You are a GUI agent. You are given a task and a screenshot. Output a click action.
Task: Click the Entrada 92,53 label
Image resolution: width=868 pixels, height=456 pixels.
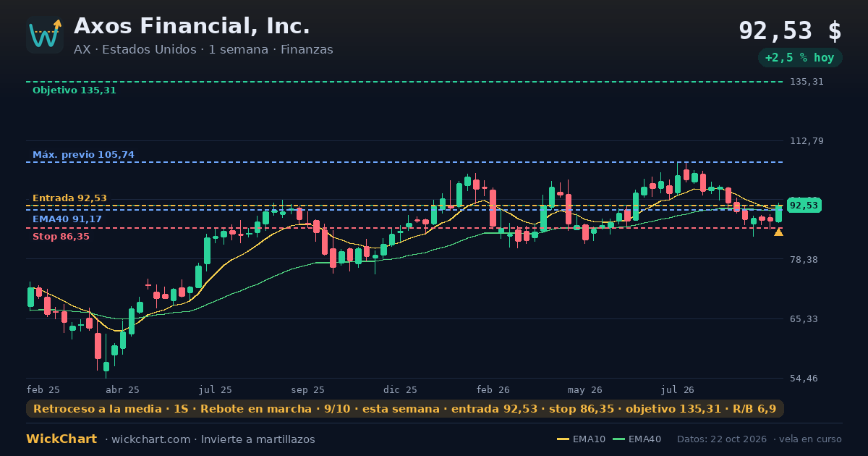pos(69,198)
